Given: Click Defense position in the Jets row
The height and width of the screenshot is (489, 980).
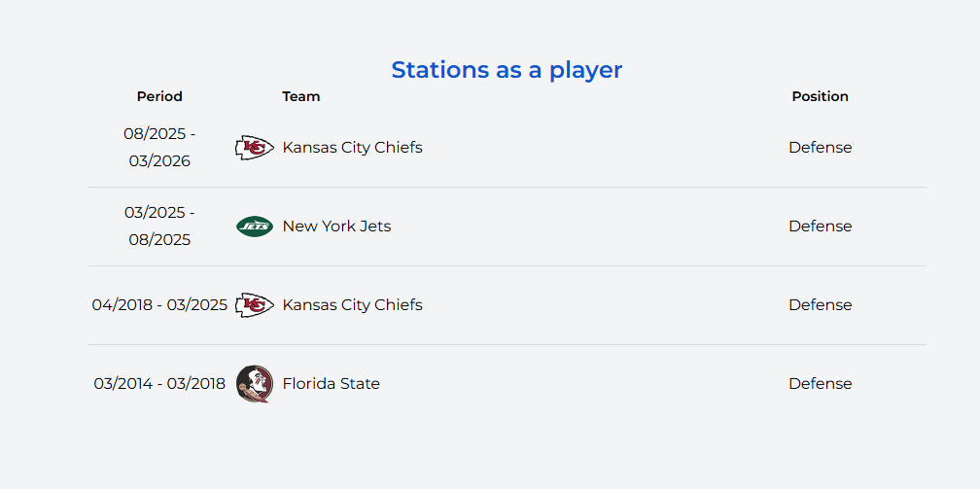Looking at the screenshot, I should click(x=820, y=227).
